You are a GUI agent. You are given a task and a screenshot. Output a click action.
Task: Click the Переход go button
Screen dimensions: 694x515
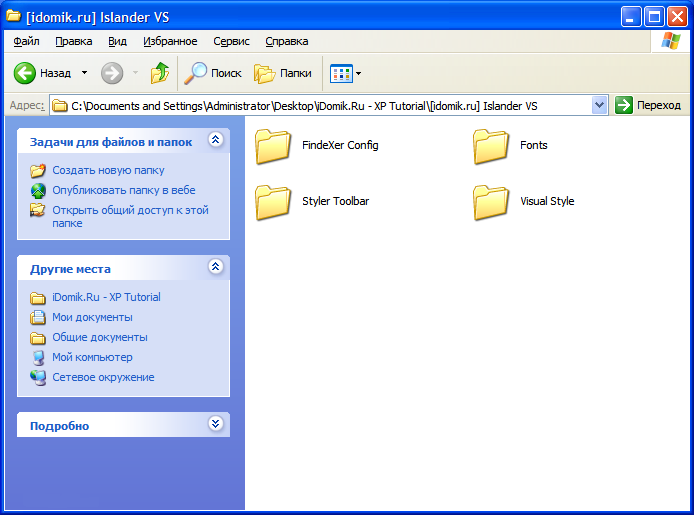click(648, 105)
